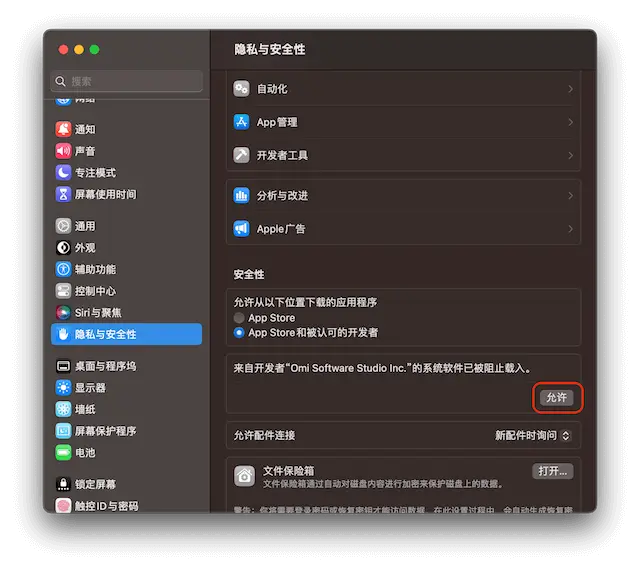This screenshot has height=570, width=640.
Task: Click the Accessibility icon in sidebar
Action: (x=64, y=269)
